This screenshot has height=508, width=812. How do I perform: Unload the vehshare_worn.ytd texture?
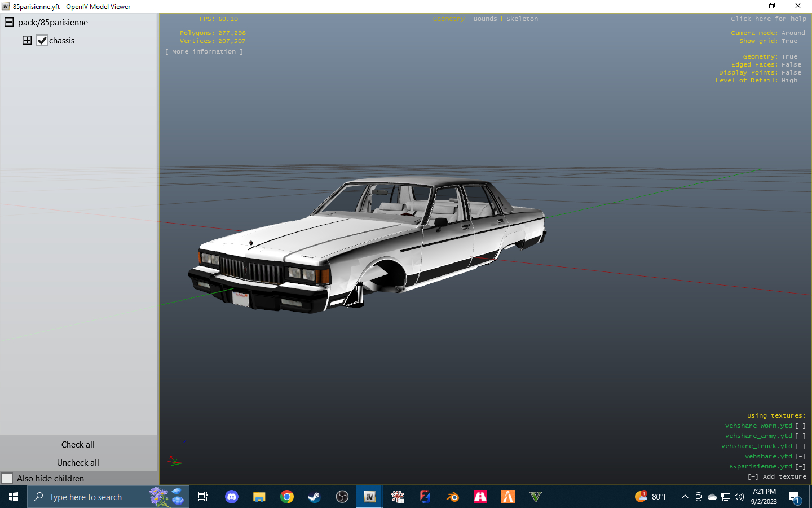800,426
